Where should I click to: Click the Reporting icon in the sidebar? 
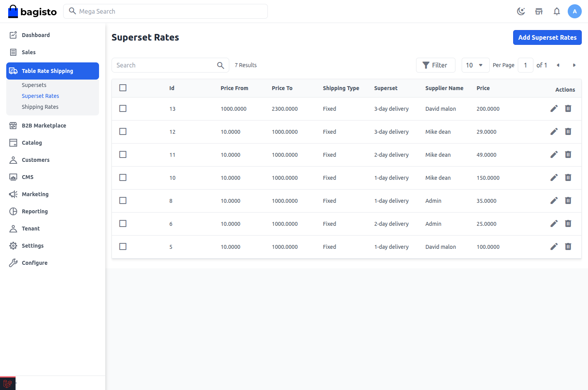(x=13, y=211)
